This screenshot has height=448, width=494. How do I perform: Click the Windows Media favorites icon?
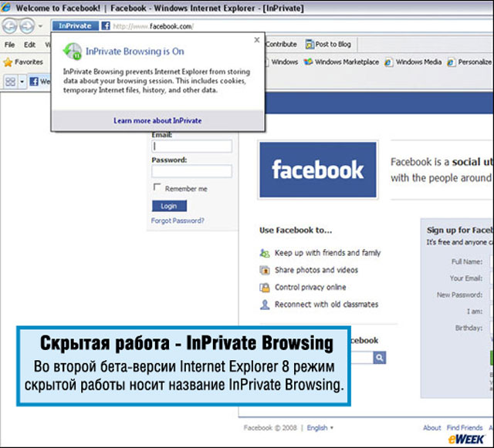tap(388, 62)
